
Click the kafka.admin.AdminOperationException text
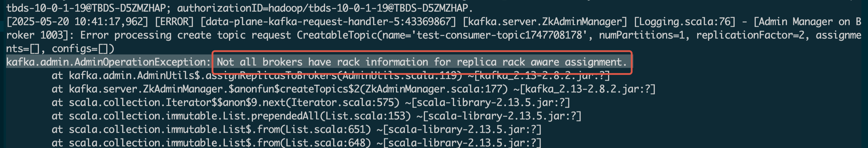point(108,62)
